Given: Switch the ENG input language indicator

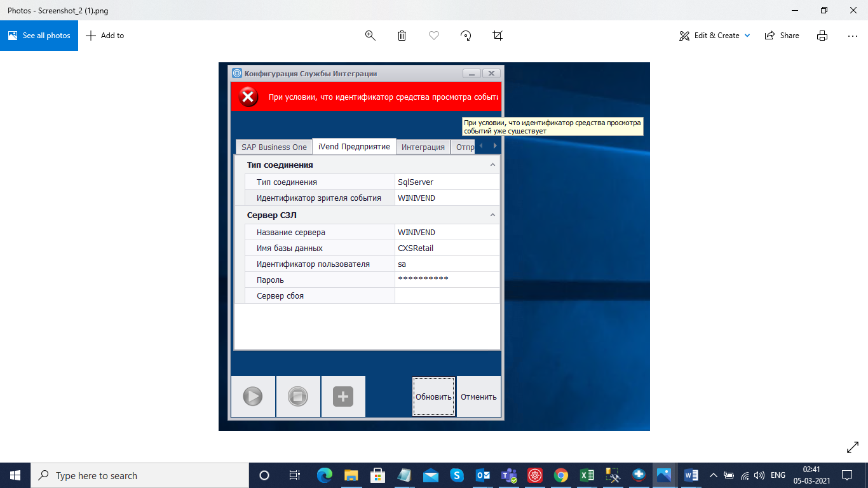Looking at the screenshot, I should point(778,475).
